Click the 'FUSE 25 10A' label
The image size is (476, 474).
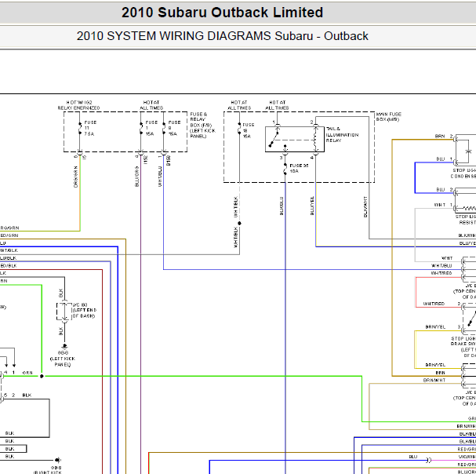click(x=299, y=168)
